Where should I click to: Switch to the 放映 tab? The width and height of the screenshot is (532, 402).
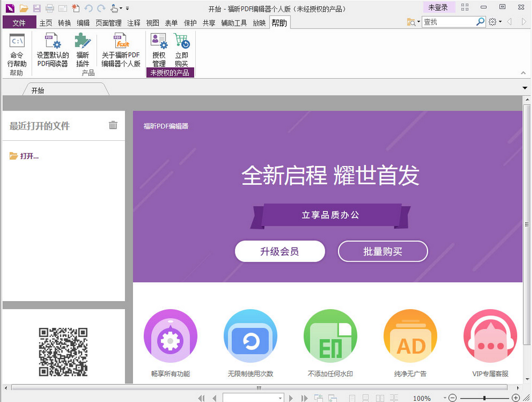pyautogui.click(x=259, y=23)
